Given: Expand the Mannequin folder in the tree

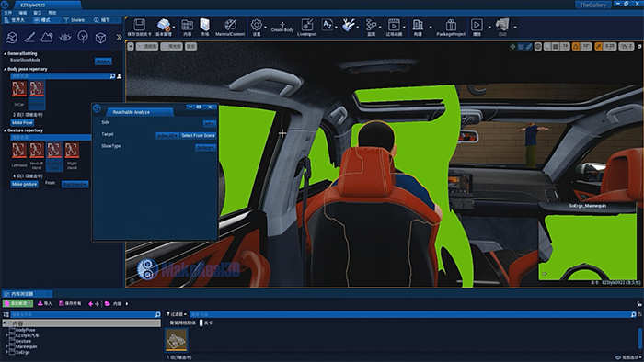Looking at the screenshot, I should pyautogui.click(x=7, y=346).
